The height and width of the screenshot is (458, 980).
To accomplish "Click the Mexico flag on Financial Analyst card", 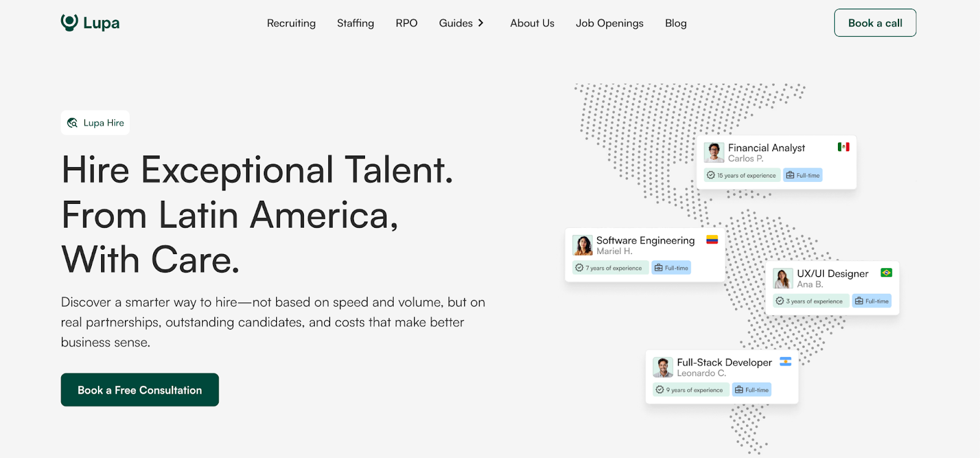I will 843,147.
